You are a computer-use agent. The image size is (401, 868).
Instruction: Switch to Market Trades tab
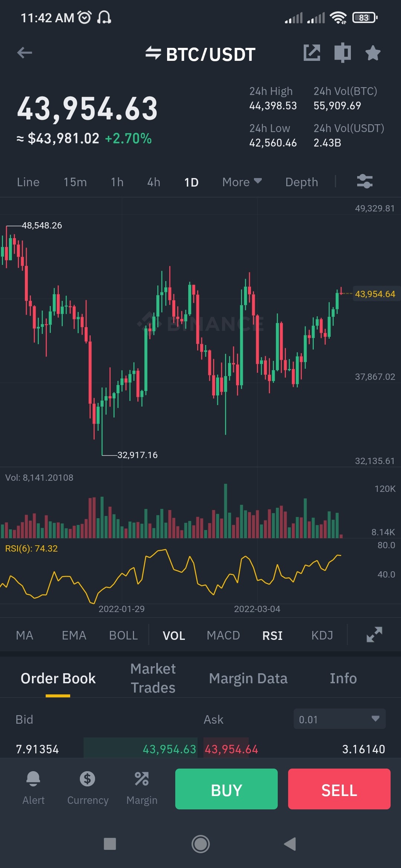153,678
